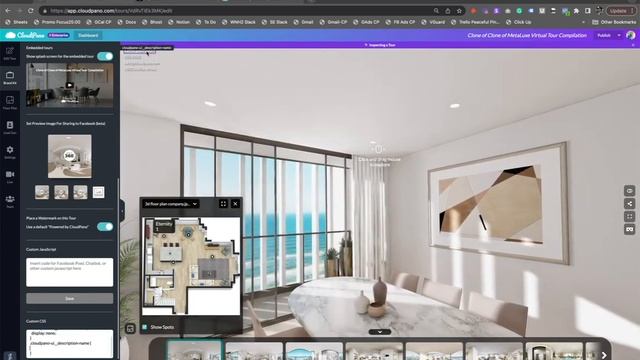This screenshot has height=360, width=640.
Task: Open the Team sidebar section
Action: (10, 201)
